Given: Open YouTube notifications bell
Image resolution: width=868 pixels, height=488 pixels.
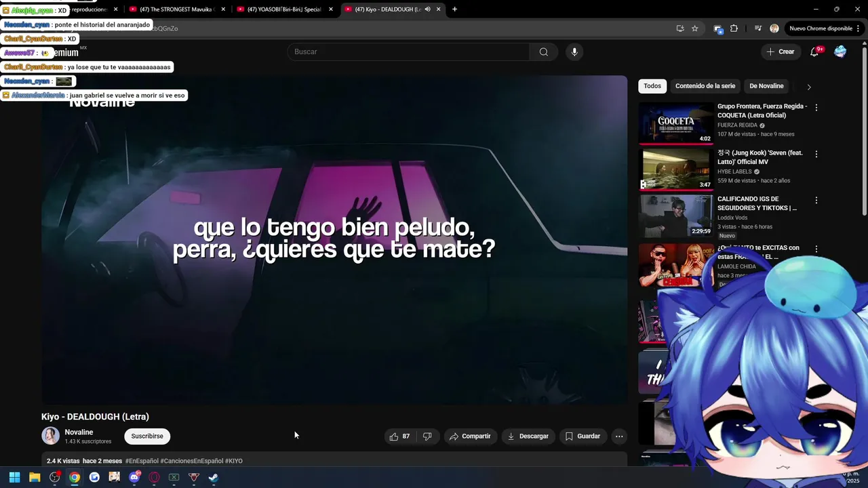Looking at the screenshot, I should pos(815,52).
